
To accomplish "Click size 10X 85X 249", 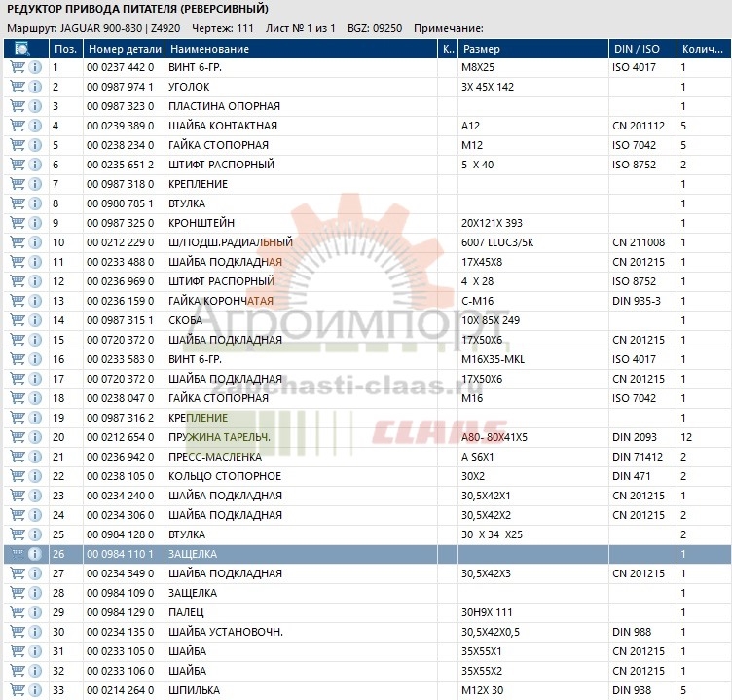I will (x=491, y=320).
